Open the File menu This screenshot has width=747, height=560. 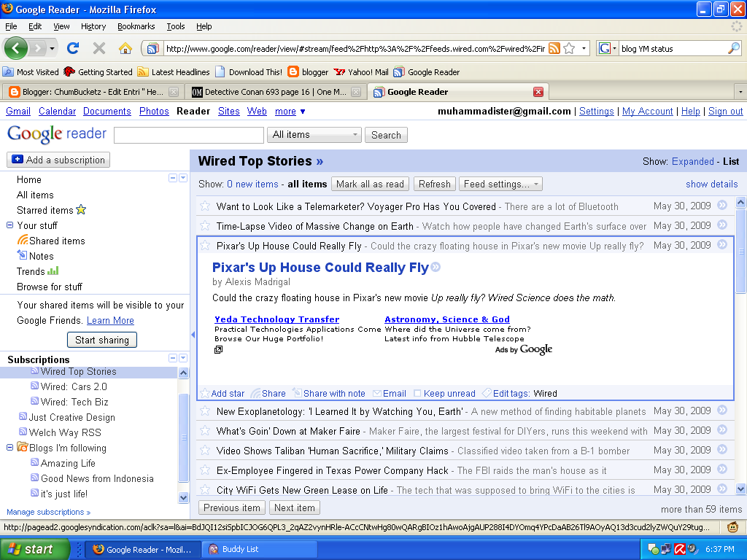(x=11, y=26)
